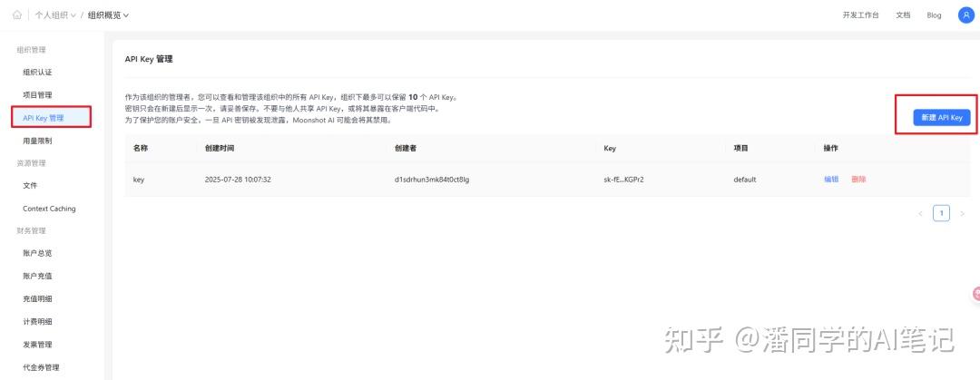Open 开发工作台 in top navigation
980x380 pixels.
click(860, 15)
